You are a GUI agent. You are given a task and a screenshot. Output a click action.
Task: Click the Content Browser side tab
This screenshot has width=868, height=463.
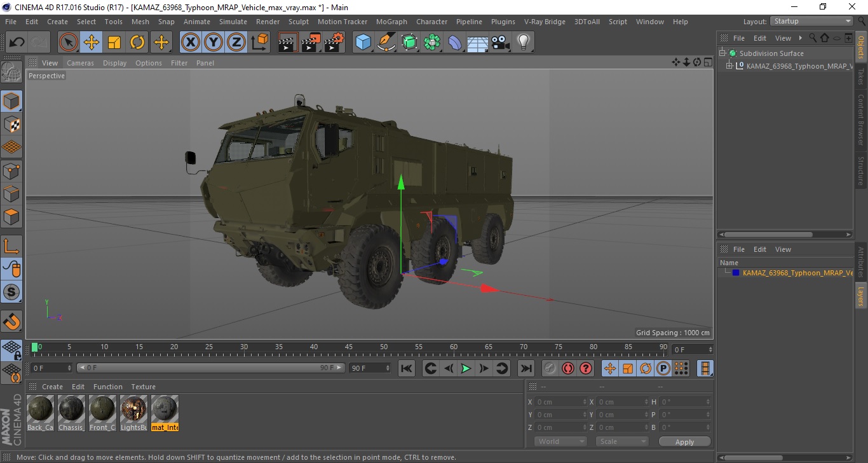click(x=861, y=120)
